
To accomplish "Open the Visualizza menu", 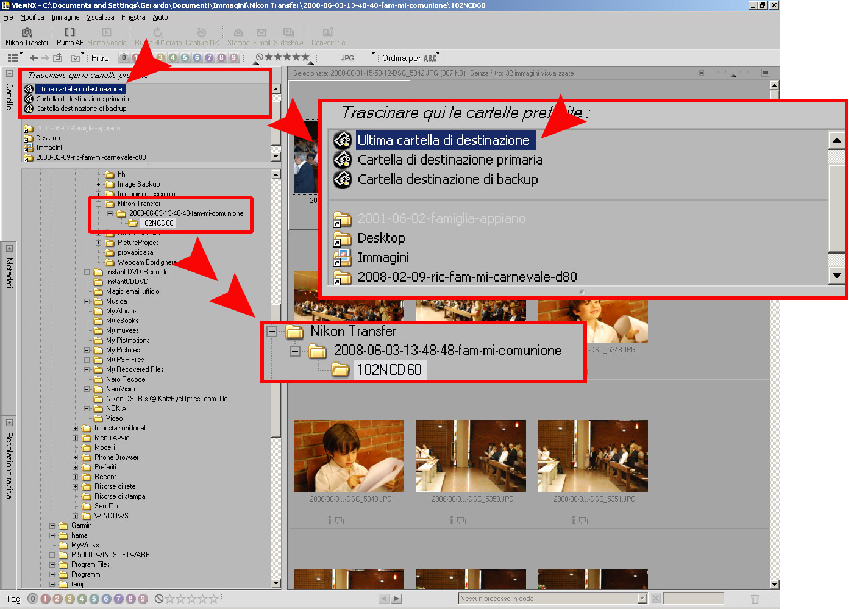I will (x=100, y=17).
